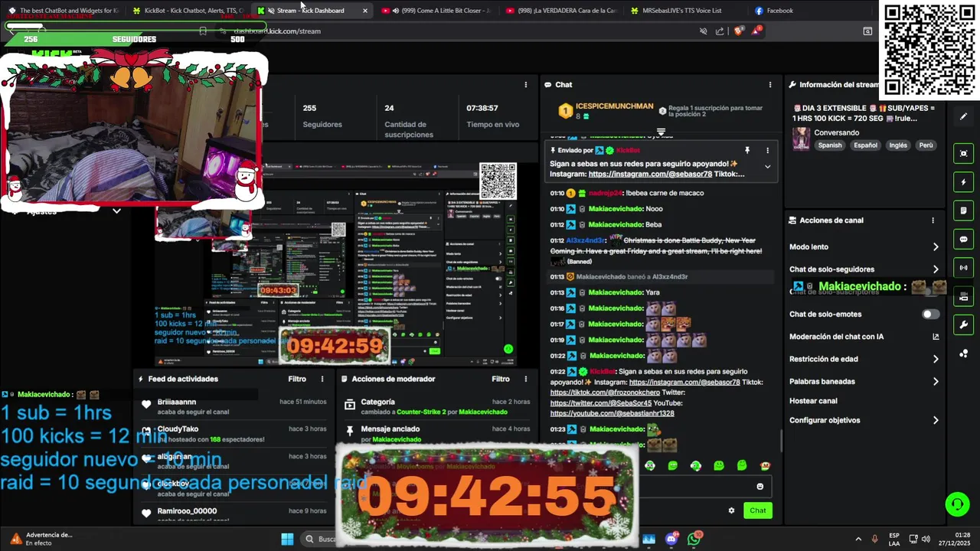Click the pin icon on the pinned message
The width and height of the screenshot is (980, 551).
coord(747,151)
